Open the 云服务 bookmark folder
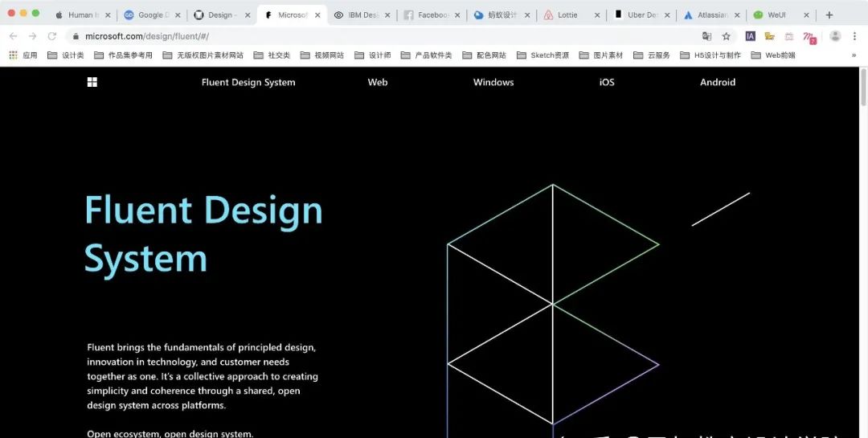The image size is (868, 438). [652, 55]
